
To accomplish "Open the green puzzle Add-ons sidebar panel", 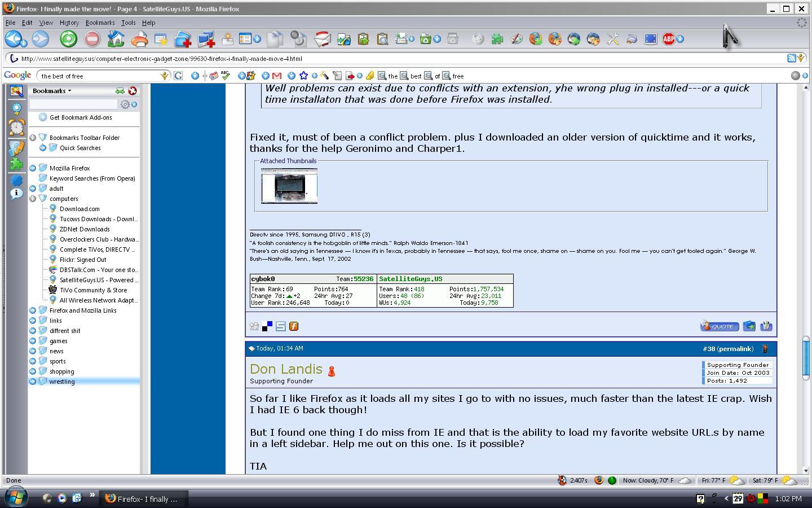I will 16,164.
